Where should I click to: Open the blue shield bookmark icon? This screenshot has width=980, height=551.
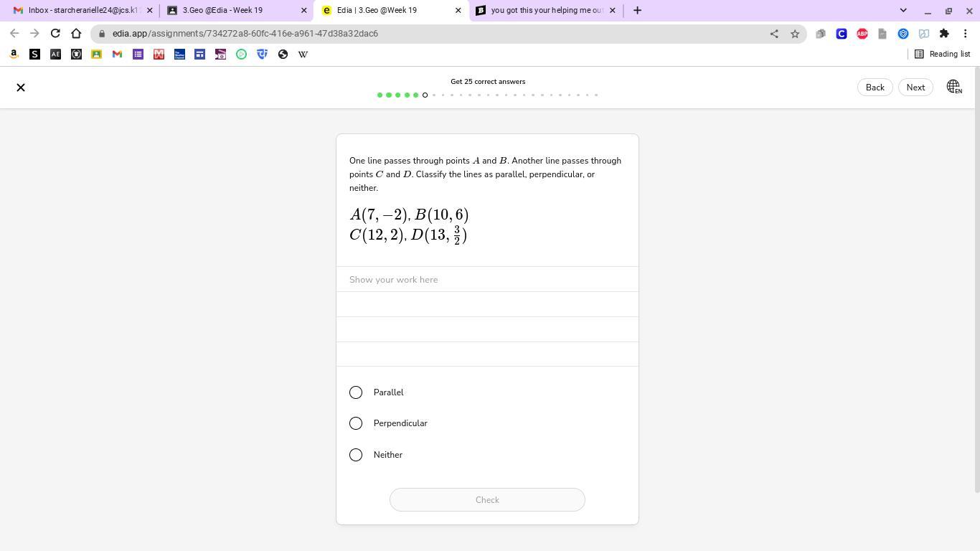pos(262,55)
